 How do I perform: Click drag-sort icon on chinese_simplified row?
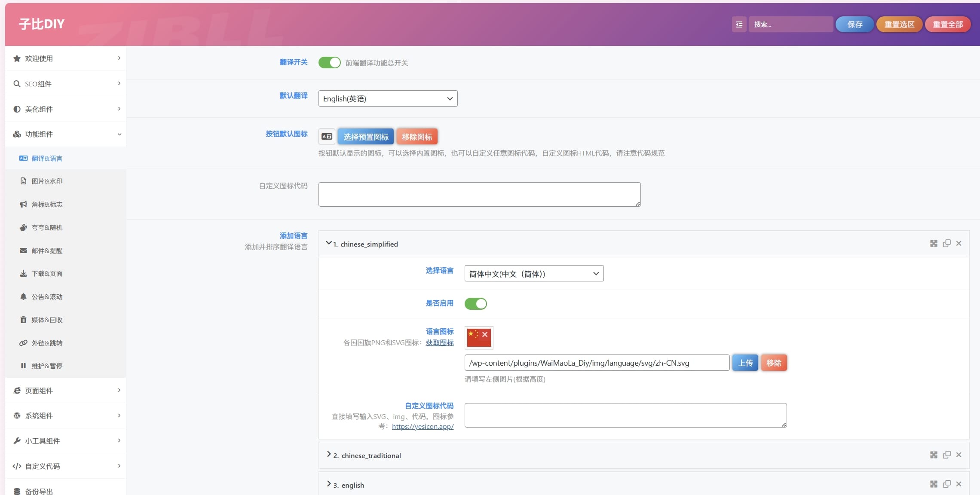[934, 244]
